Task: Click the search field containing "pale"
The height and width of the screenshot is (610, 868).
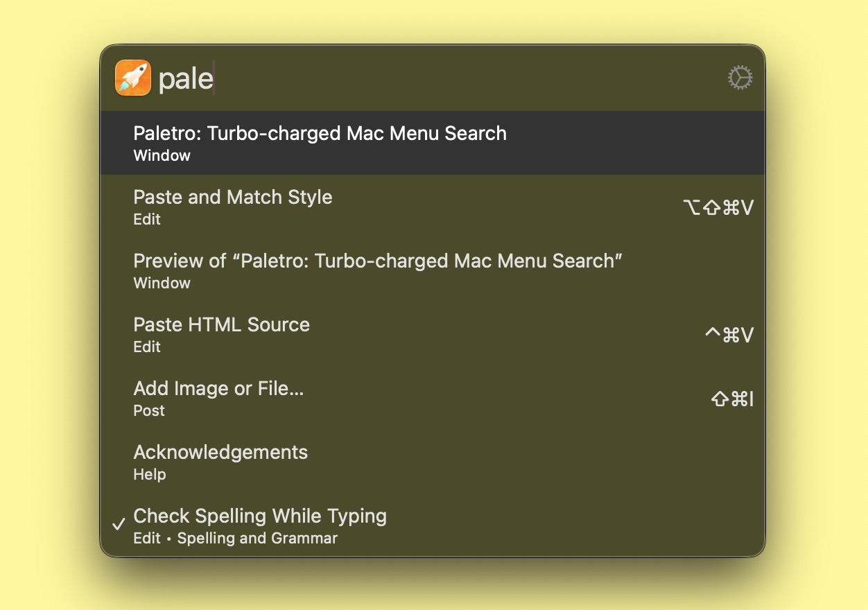Action: [416, 78]
